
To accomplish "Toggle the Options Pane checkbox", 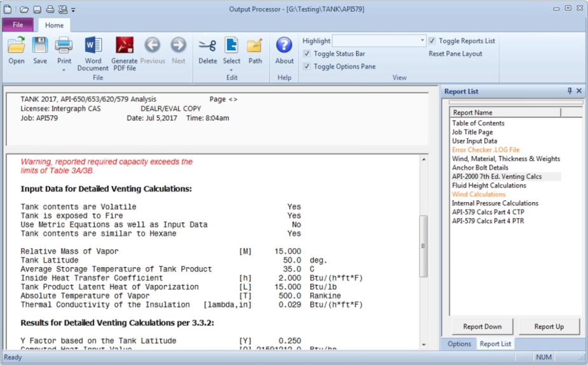I will [x=307, y=66].
